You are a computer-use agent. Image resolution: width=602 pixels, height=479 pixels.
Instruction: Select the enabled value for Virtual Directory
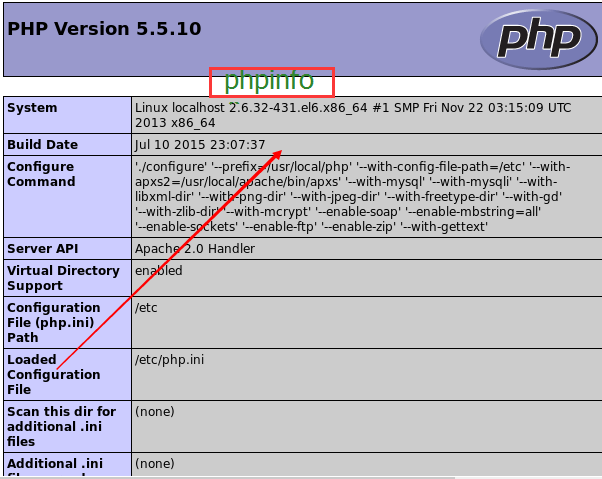[159, 271]
